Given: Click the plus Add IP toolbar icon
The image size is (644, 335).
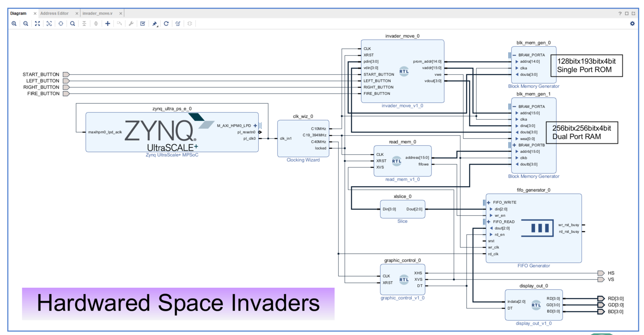Looking at the screenshot, I should coord(107,24).
